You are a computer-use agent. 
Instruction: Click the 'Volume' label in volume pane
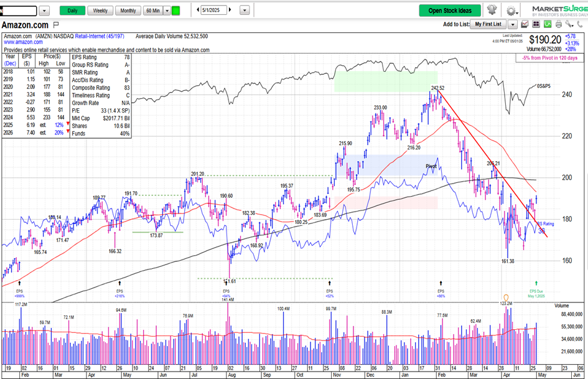click(x=561, y=306)
